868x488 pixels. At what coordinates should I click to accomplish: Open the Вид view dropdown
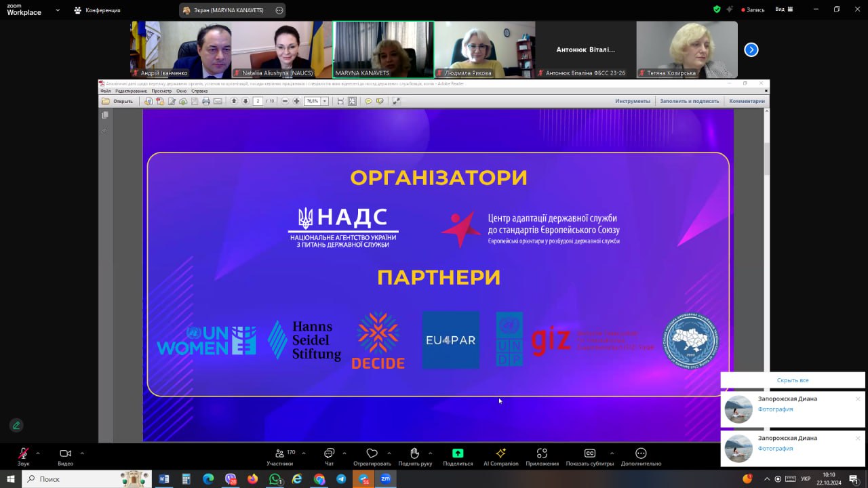click(784, 9)
